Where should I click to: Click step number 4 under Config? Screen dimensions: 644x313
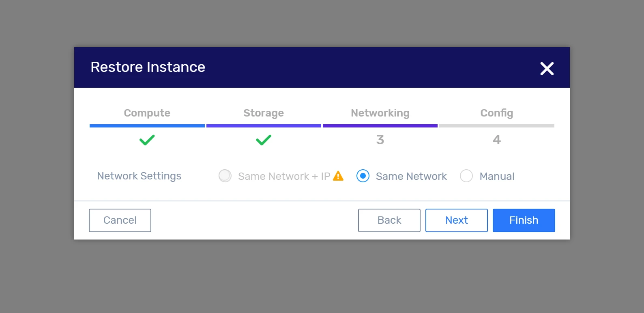496,140
